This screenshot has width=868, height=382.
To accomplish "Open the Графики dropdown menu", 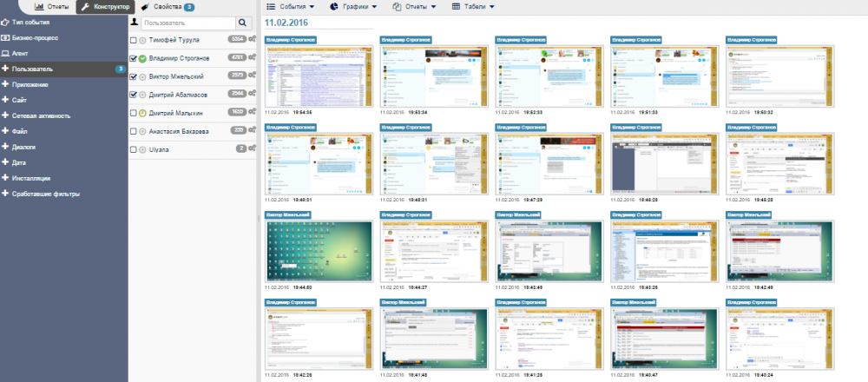I will 352,7.
